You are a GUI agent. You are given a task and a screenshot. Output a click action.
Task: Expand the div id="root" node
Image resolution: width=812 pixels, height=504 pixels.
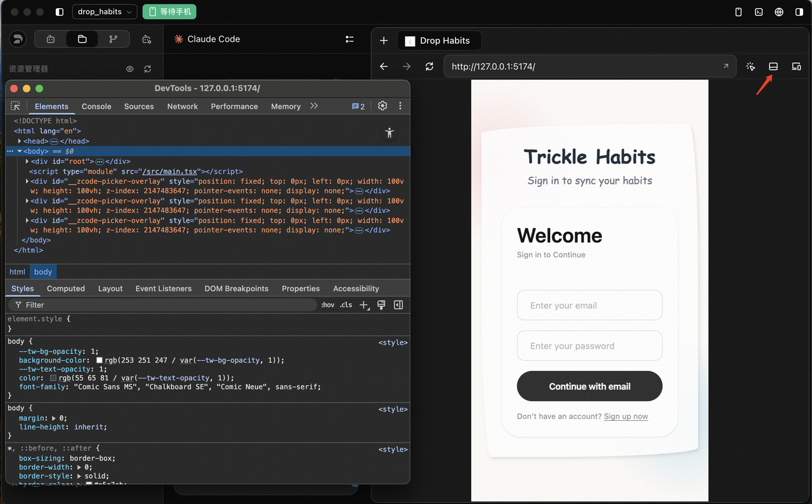pyautogui.click(x=27, y=162)
